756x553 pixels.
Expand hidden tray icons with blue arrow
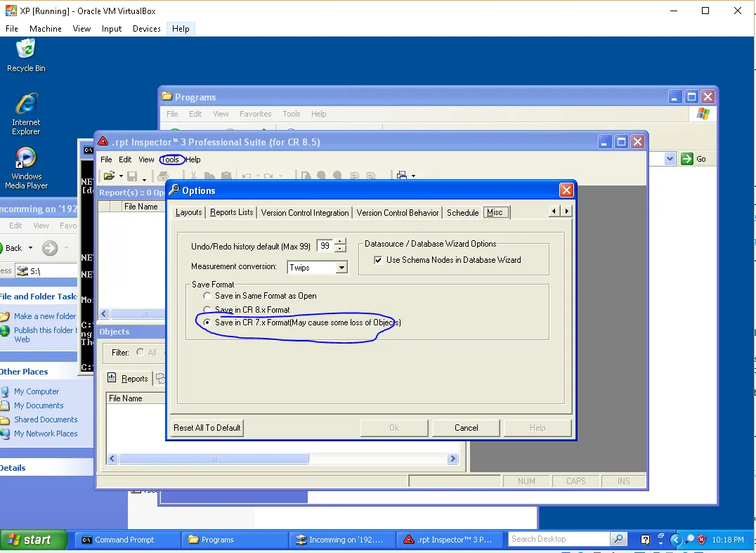coord(676,540)
